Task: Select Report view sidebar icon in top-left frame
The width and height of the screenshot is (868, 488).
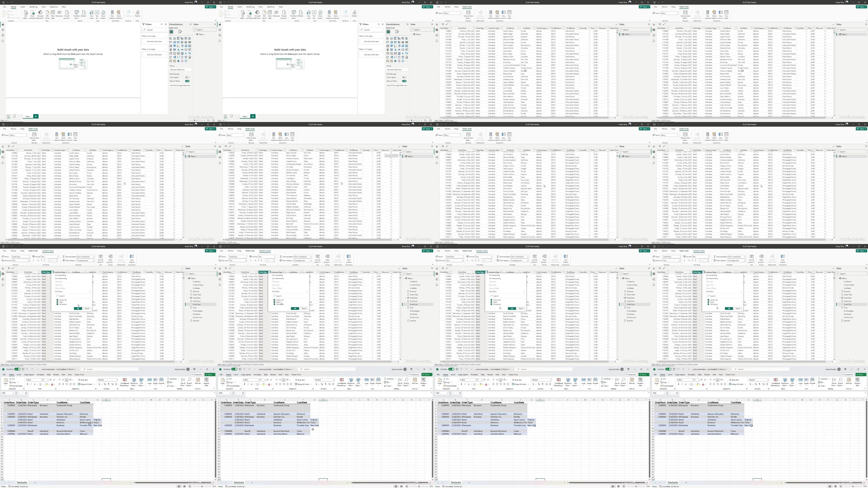Action: pos(3,24)
